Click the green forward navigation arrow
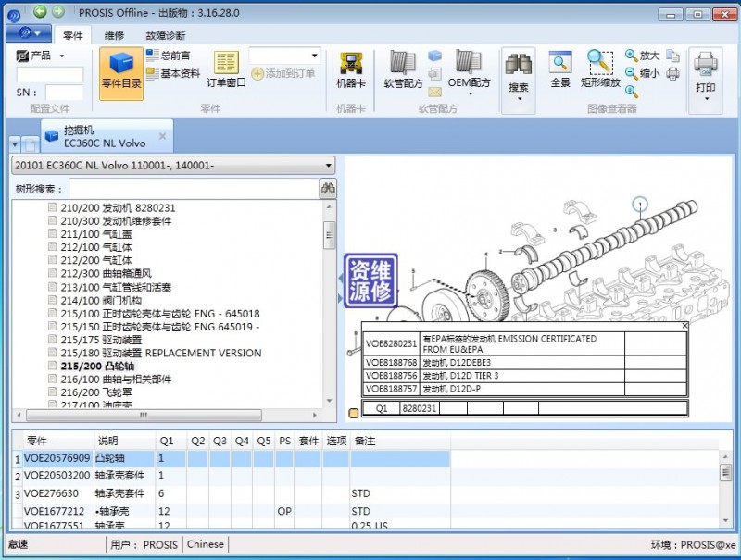The width and height of the screenshot is (741, 560). [x=58, y=11]
